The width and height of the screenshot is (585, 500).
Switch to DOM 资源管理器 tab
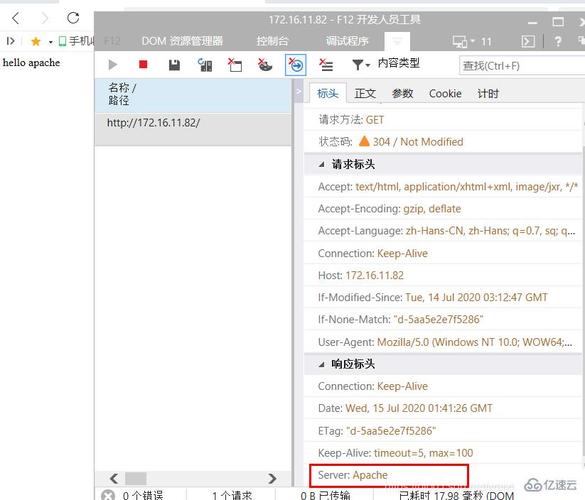point(182,41)
